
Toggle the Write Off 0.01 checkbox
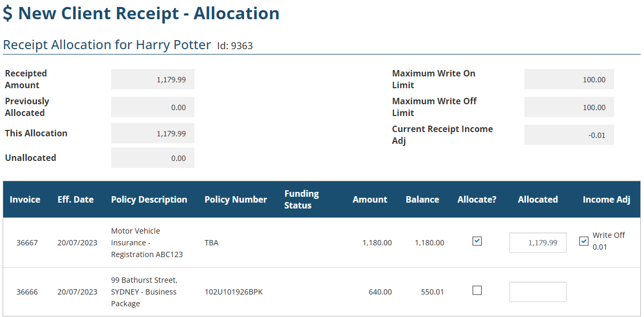[584, 241]
